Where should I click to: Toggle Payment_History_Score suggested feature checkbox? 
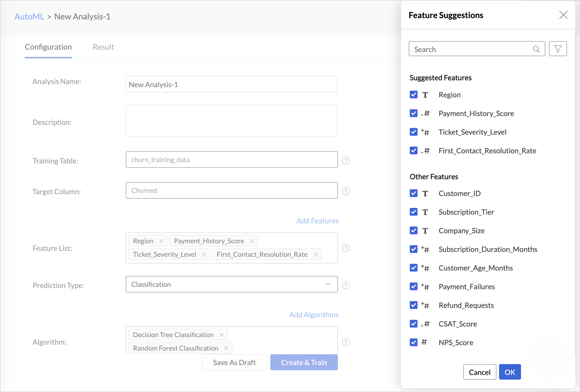(413, 113)
